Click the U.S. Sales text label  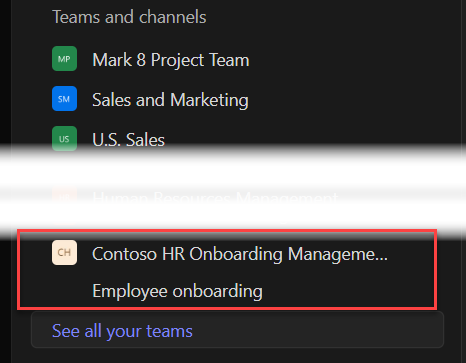point(128,140)
